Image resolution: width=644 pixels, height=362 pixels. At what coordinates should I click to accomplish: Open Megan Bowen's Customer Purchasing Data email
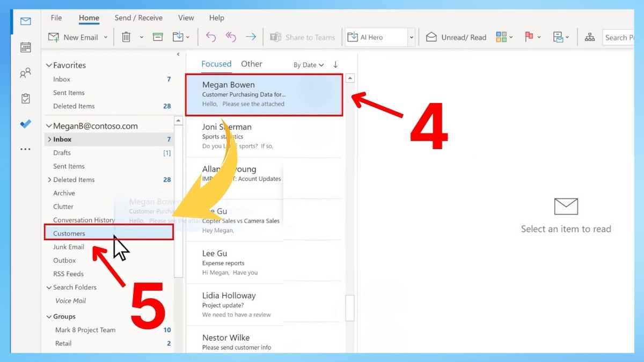point(264,94)
